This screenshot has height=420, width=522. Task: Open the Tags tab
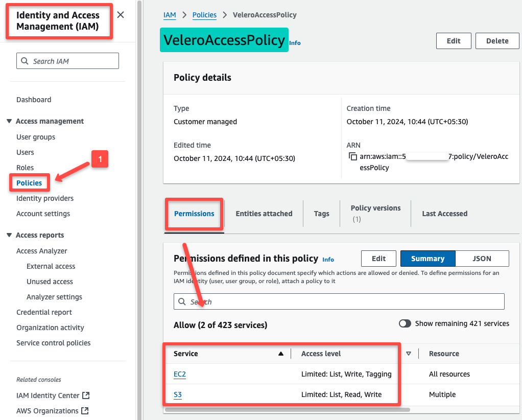click(x=321, y=214)
